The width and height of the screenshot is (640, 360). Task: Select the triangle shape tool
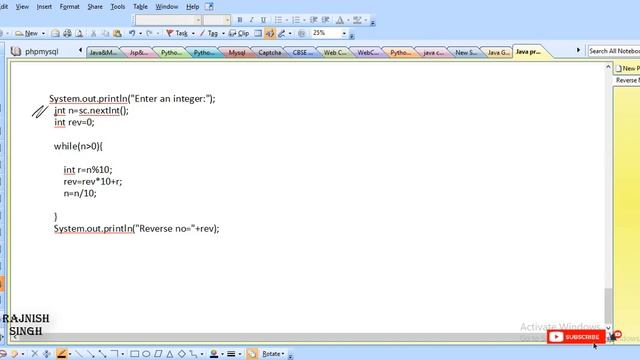click(x=170, y=354)
